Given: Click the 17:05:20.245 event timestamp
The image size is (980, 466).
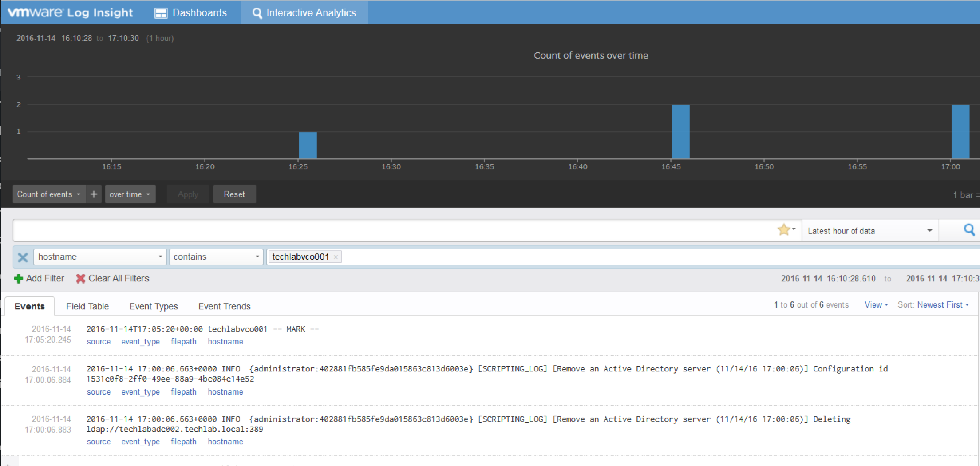Looking at the screenshot, I should [x=48, y=334].
